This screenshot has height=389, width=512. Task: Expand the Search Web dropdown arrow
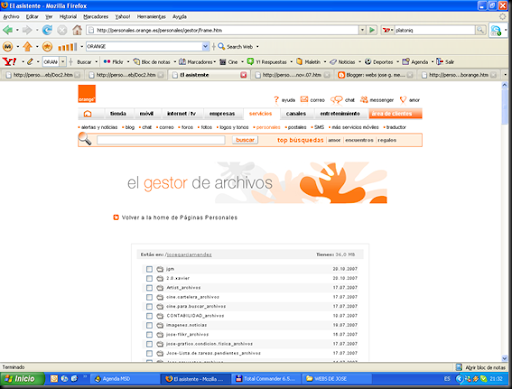[257, 47]
